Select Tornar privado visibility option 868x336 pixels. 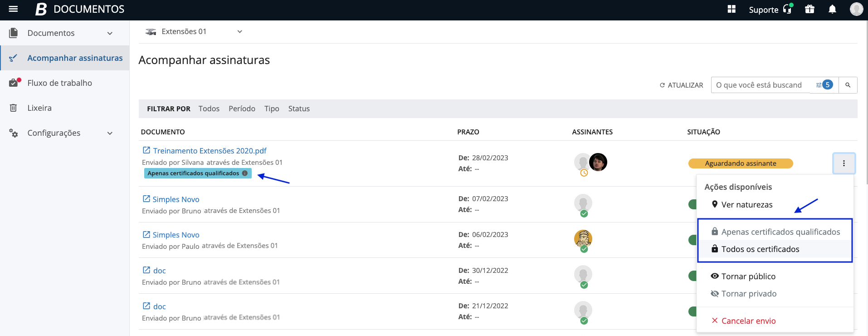point(748,294)
